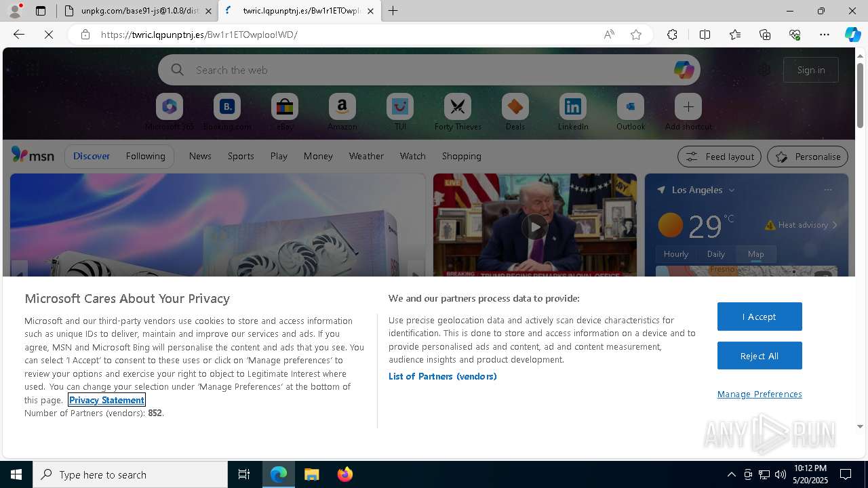The width and height of the screenshot is (868, 488).
Task: Open the Weather menu item
Action: 366,156
